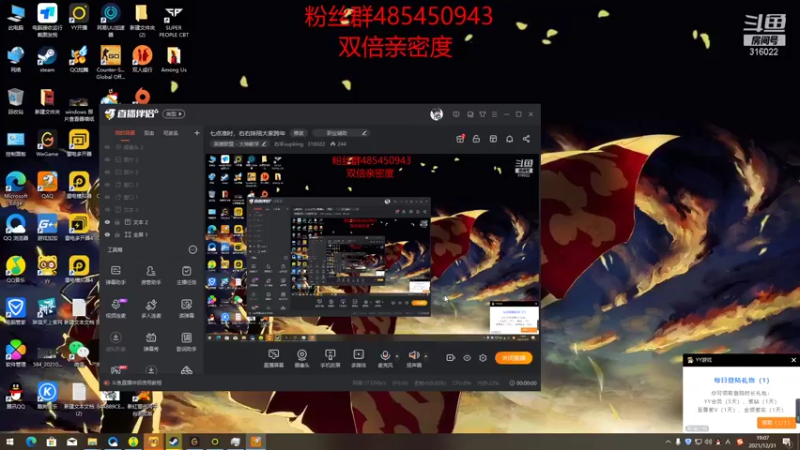Open the 多人连麦 tool
Screen dimensions: 800x450
[151, 308]
